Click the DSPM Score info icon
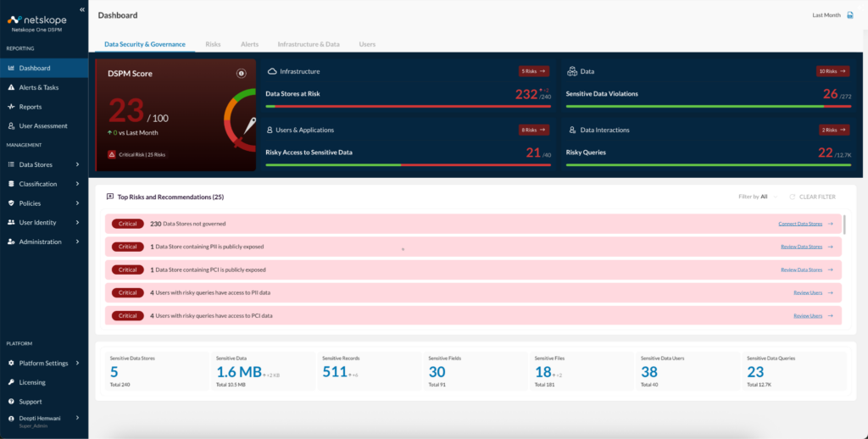 pyautogui.click(x=241, y=74)
